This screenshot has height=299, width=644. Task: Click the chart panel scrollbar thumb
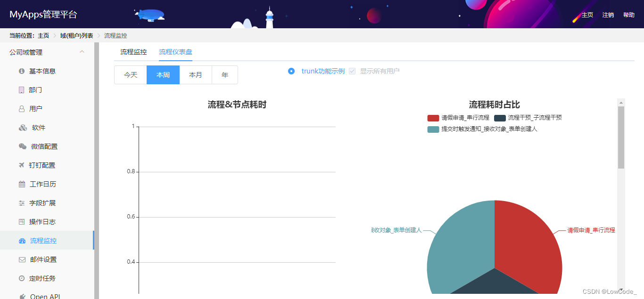621,137
